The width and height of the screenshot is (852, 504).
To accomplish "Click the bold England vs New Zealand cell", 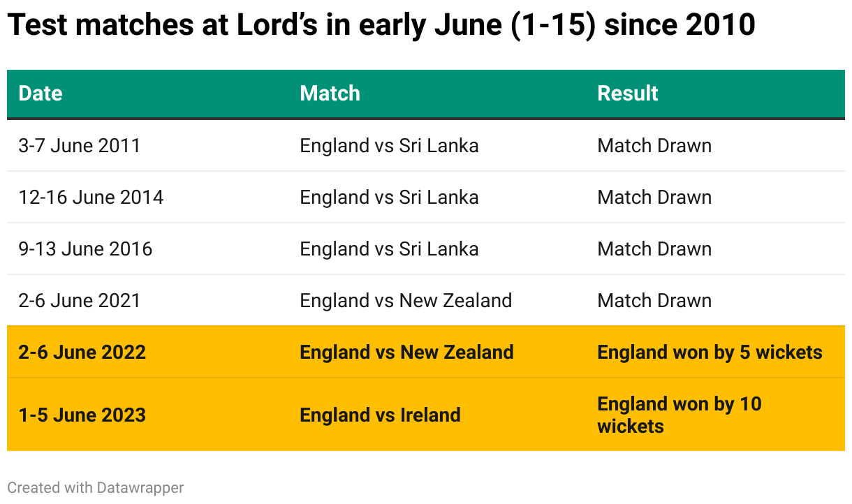I will point(406,353).
